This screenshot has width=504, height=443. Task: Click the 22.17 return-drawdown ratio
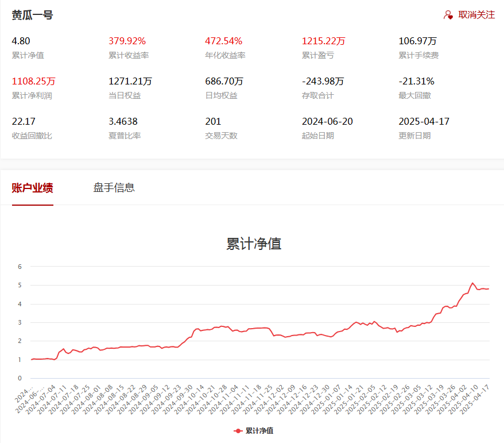click(x=24, y=121)
